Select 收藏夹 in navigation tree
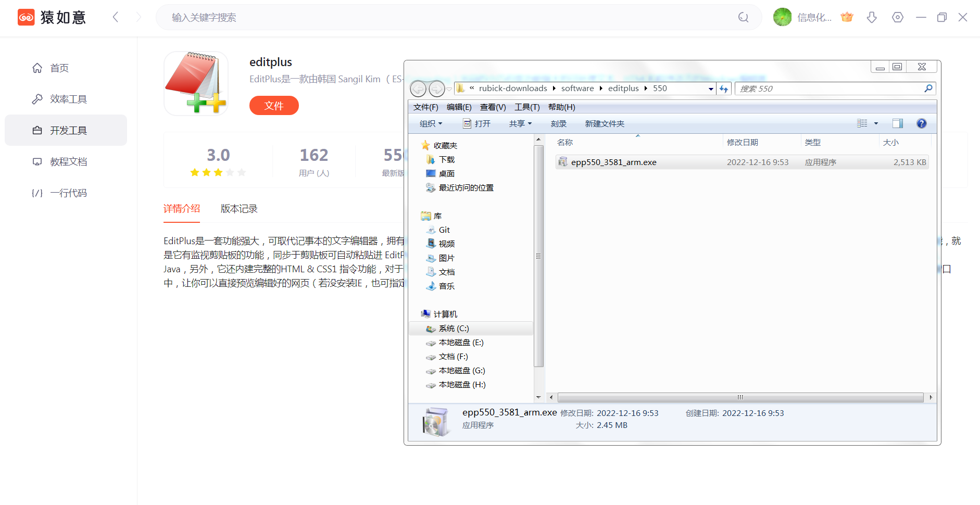Screen dimensions: 980x505 pos(445,146)
